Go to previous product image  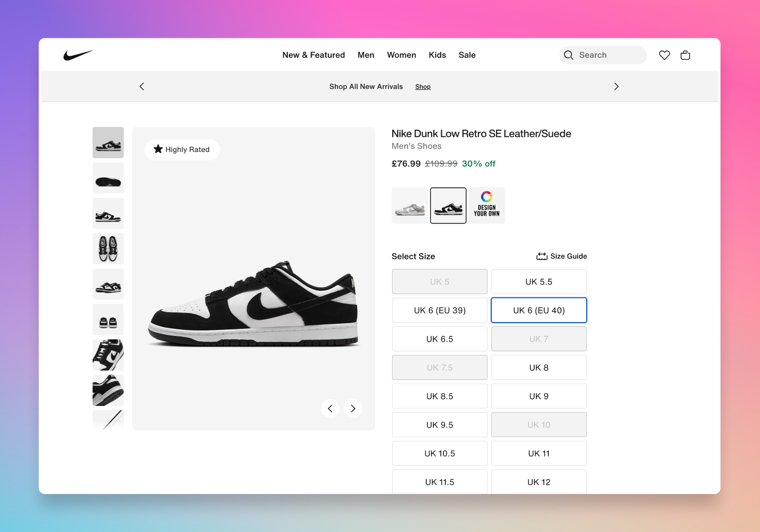point(330,408)
